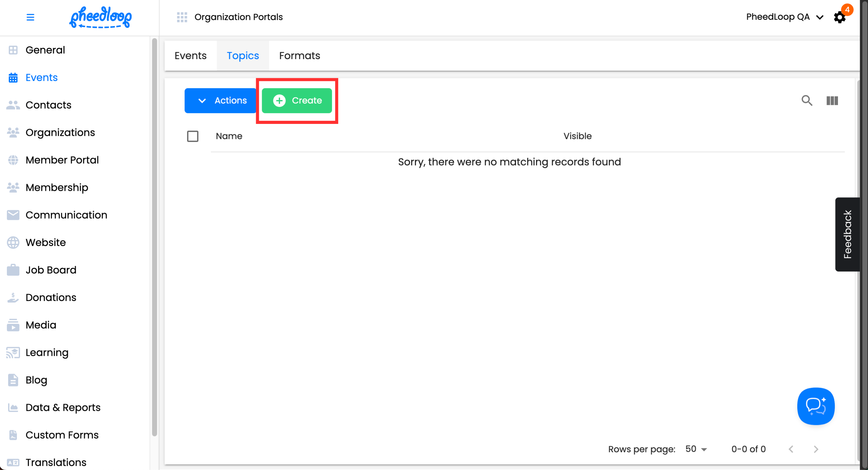Click the hamburger menu icon
The width and height of the screenshot is (868, 470).
pyautogui.click(x=30, y=17)
